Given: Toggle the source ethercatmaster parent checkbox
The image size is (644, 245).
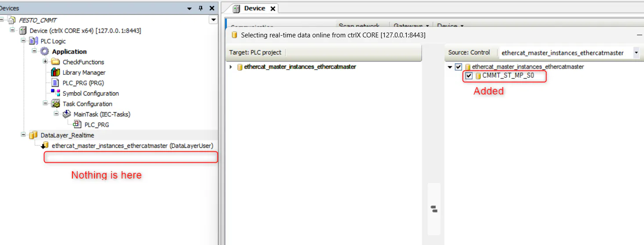Looking at the screenshot, I should tap(459, 67).
